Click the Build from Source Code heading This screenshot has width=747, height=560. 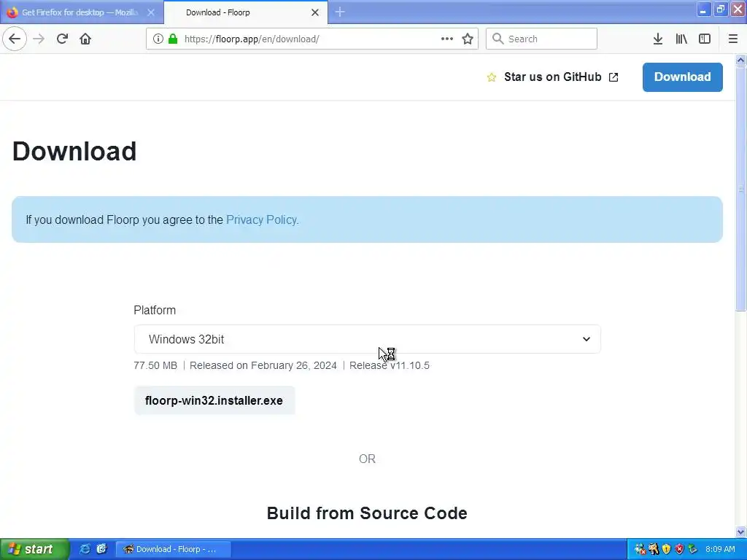click(367, 513)
